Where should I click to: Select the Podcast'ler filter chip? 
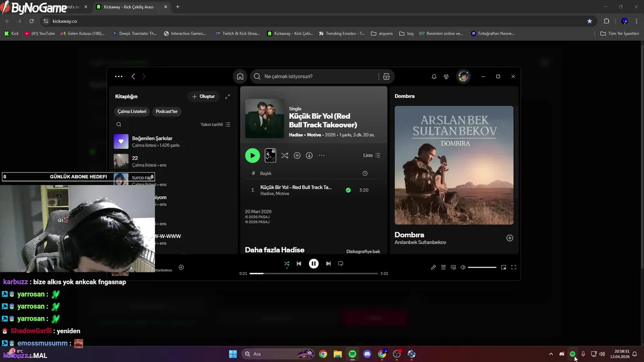pos(167,112)
